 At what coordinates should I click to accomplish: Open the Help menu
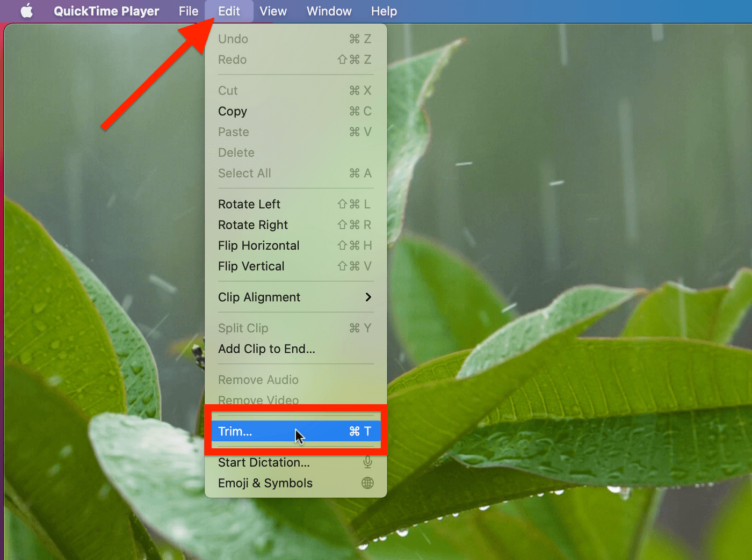(384, 11)
